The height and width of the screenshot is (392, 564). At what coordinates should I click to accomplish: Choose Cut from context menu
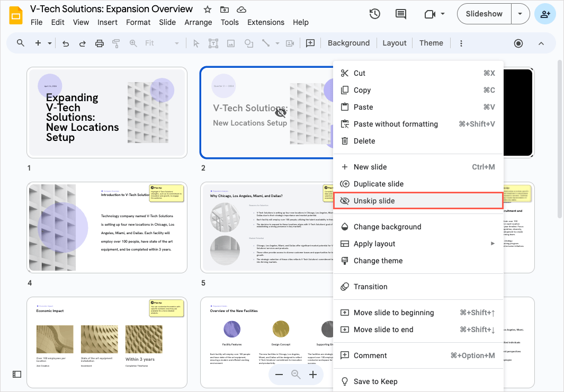coord(418,73)
